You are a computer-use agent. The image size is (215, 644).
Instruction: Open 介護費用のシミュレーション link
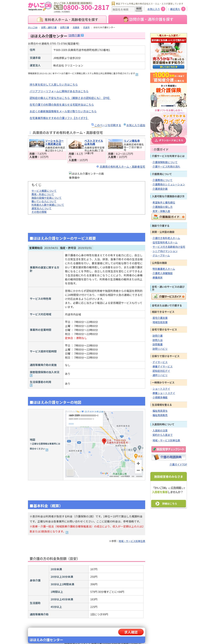[169, 185]
